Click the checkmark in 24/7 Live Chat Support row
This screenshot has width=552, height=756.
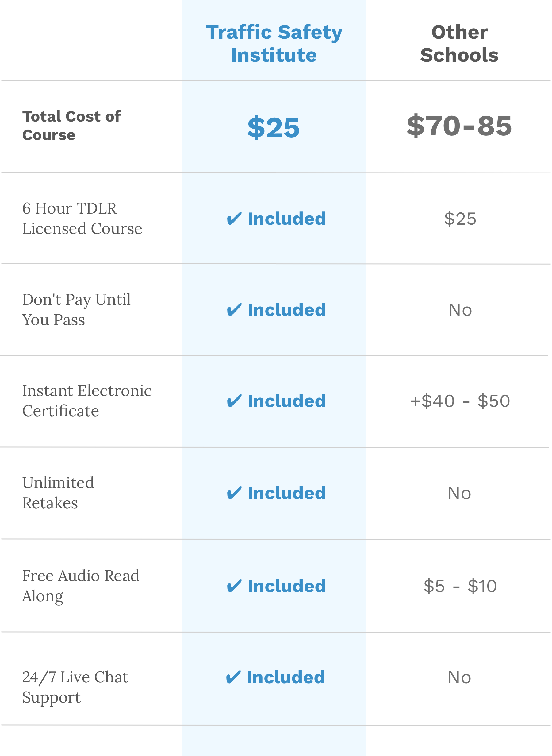tap(234, 677)
